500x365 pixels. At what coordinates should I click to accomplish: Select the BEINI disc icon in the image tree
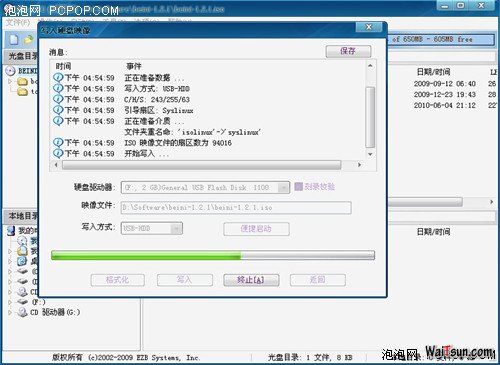click(x=11, y=71)
